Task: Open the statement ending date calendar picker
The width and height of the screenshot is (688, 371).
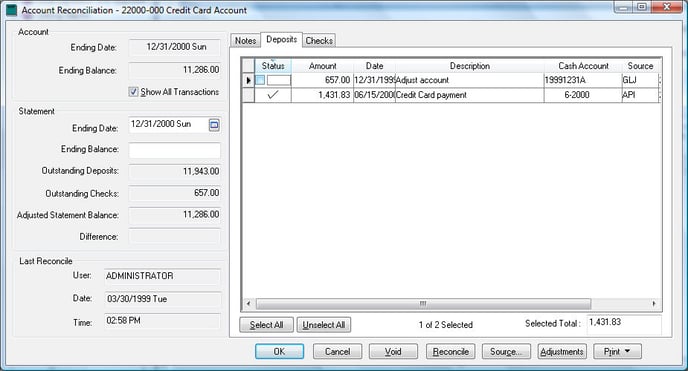Action: (214, 125)
